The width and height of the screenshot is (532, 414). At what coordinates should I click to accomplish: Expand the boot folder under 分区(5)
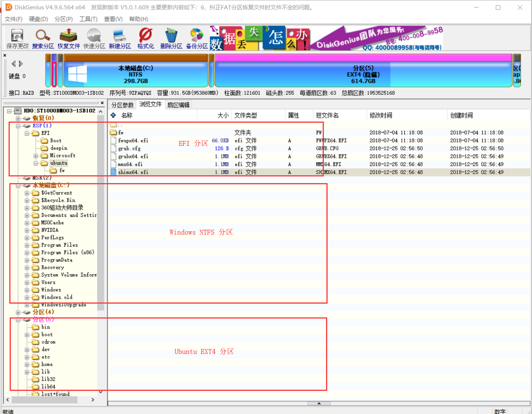(27, 335)
